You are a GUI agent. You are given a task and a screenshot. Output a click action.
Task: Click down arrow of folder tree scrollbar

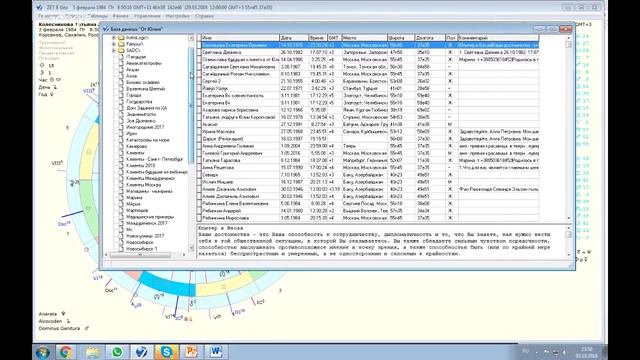[191, 248]
